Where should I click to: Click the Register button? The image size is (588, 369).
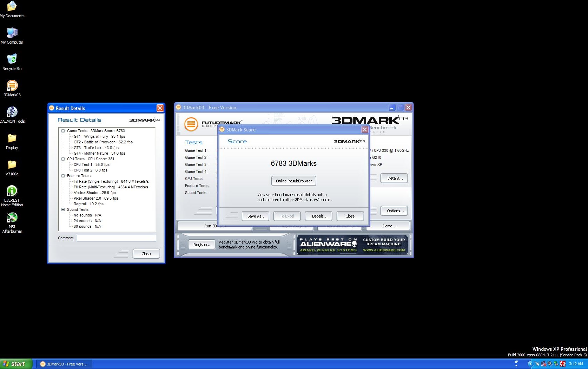202,245
